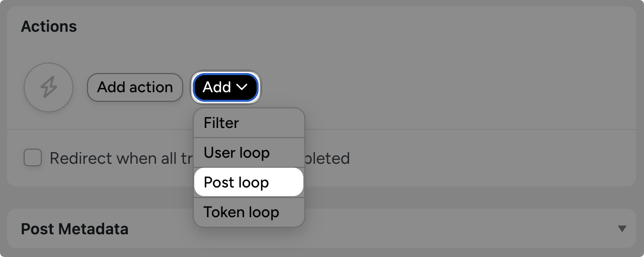This screenshot has height=257, width=644.
Task: Click the Post Metadata section title
Action: point(74,229)
